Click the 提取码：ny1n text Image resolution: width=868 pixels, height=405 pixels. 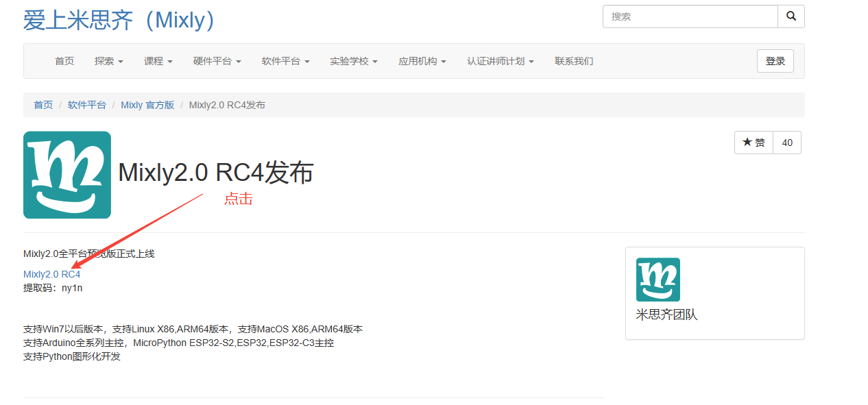coord(53,288)
